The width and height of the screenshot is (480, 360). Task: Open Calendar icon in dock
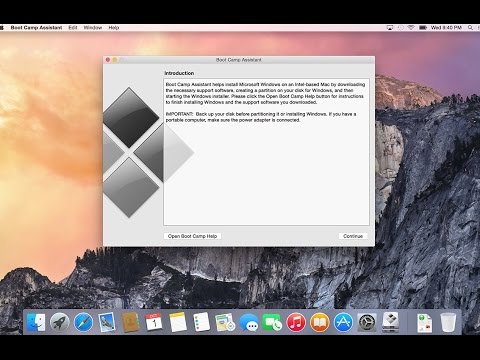coord(154,322)
